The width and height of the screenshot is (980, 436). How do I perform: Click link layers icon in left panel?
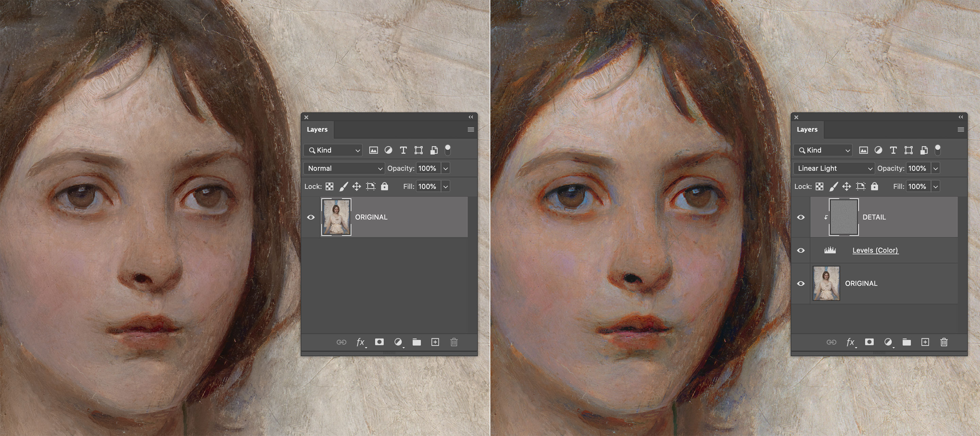342,342
